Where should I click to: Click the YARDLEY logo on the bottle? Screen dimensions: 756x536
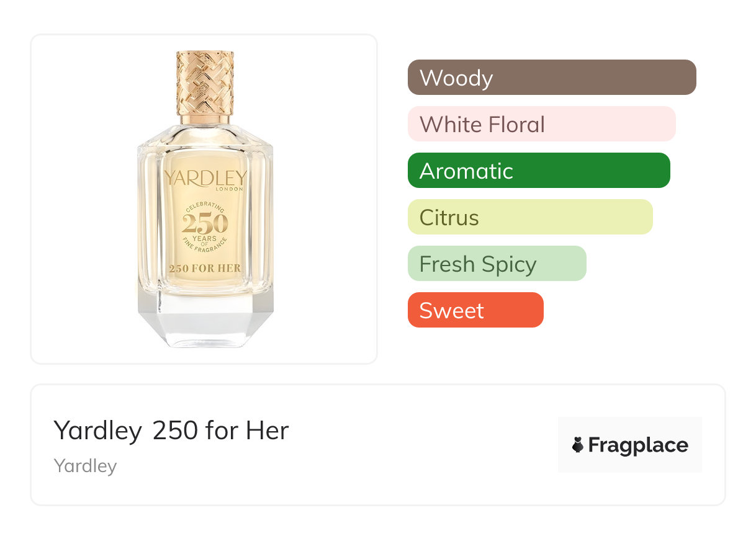click(205, 179)
